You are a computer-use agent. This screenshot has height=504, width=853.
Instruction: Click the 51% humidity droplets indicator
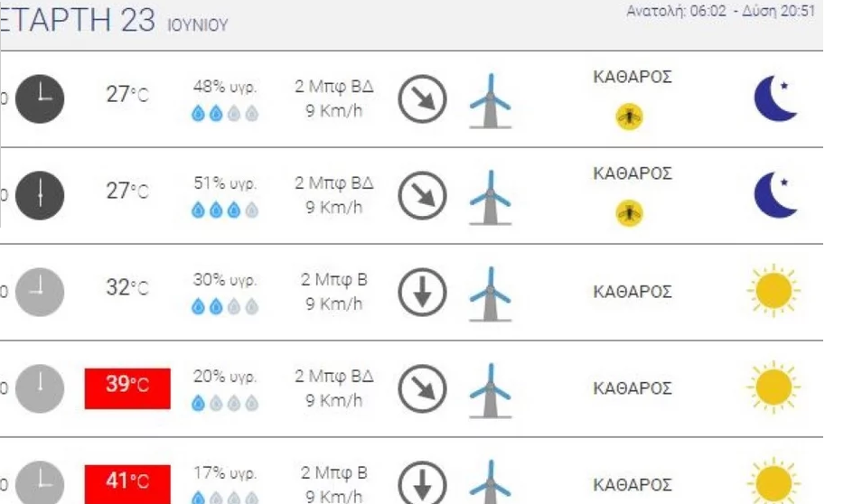(225, 210)
